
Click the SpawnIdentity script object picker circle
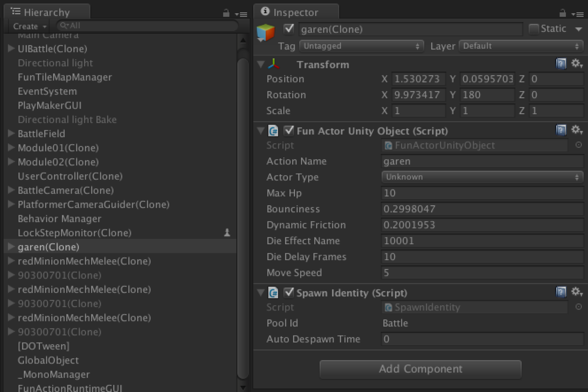pos(579,307)
